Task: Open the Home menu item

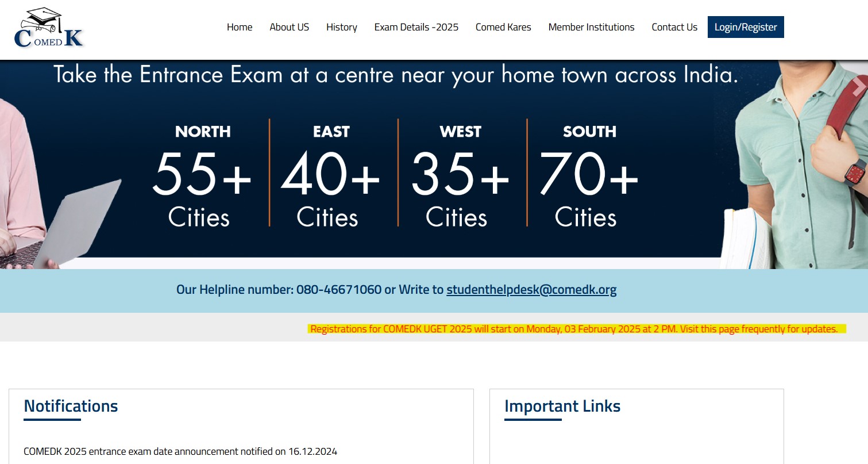Action: tap(240, 27)
